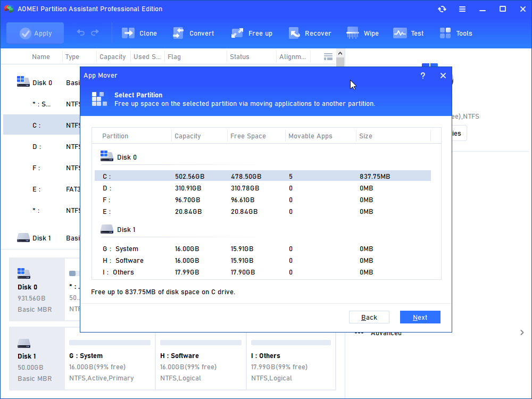Click the Movable Apps column header

click(x=310, y=136)
